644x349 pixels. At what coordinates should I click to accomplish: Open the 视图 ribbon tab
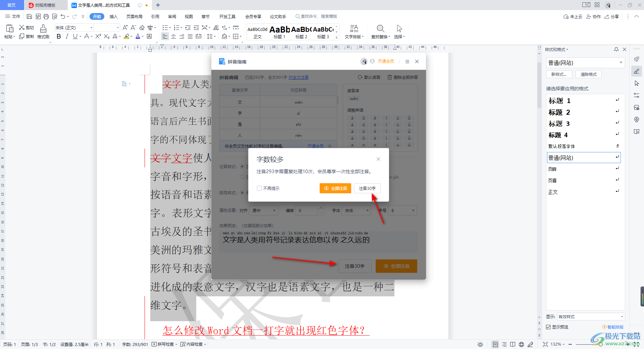click(x=189, y=16)
